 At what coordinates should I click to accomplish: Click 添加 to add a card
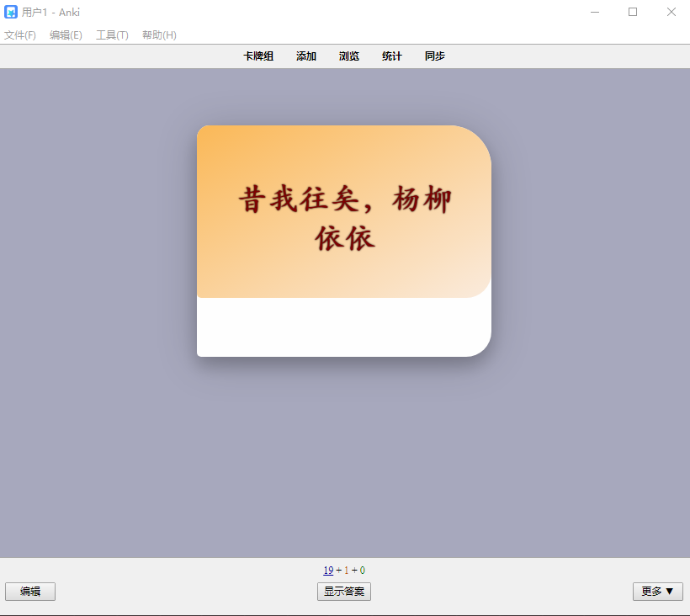coord(305,56)
